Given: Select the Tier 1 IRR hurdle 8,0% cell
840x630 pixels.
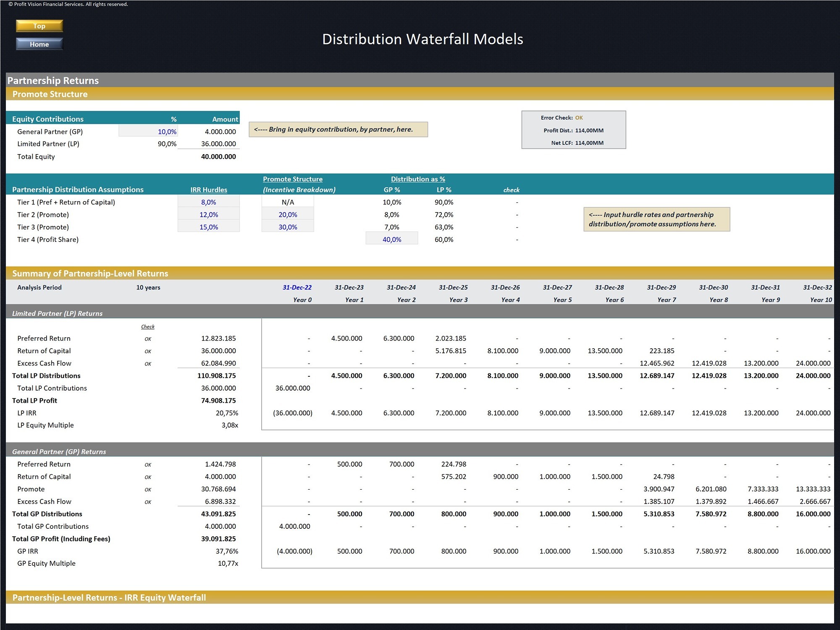Looking at the screenshot, I should click(x=209, y=202).
